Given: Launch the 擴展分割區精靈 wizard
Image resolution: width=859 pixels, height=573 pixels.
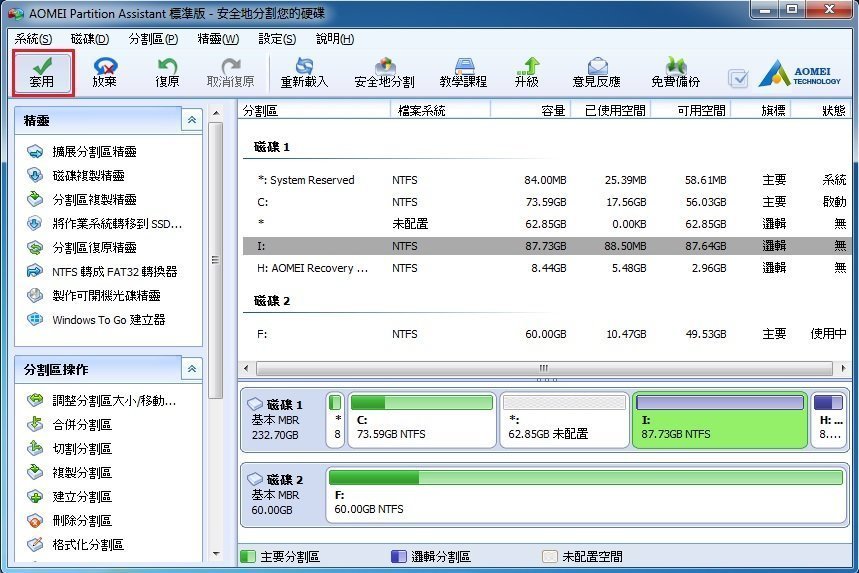Looking at the screenshot, I should tap(81, 151).
